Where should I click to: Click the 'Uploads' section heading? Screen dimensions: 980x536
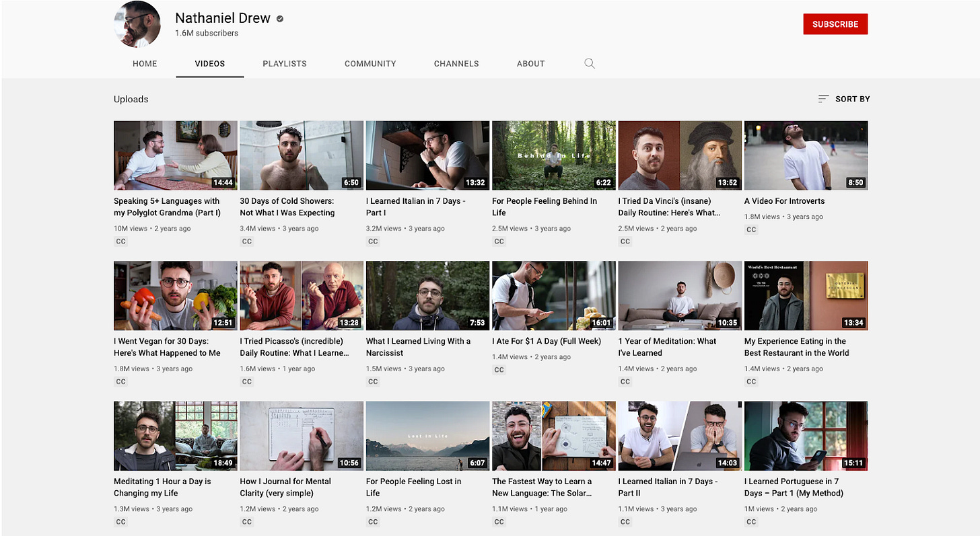coord(131,99)
